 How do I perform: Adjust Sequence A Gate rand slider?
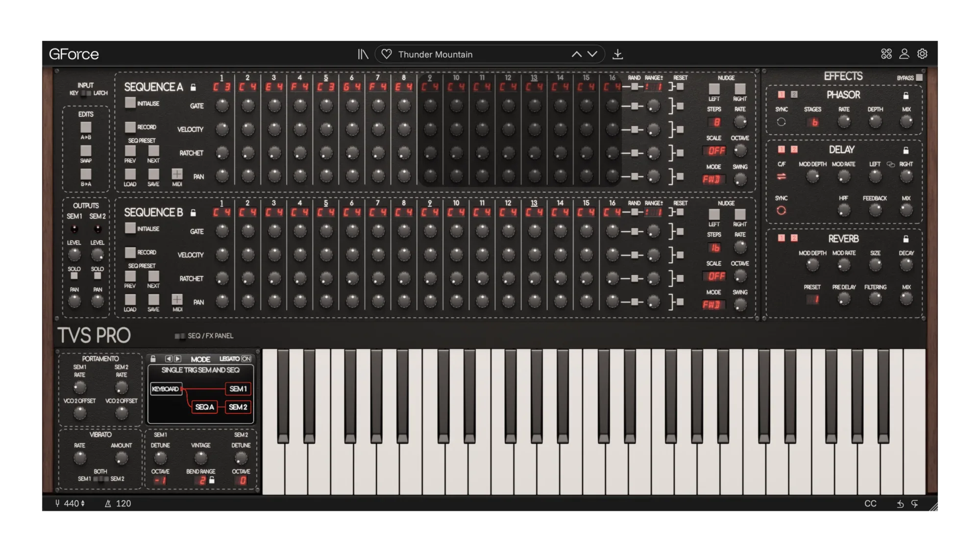635,106
